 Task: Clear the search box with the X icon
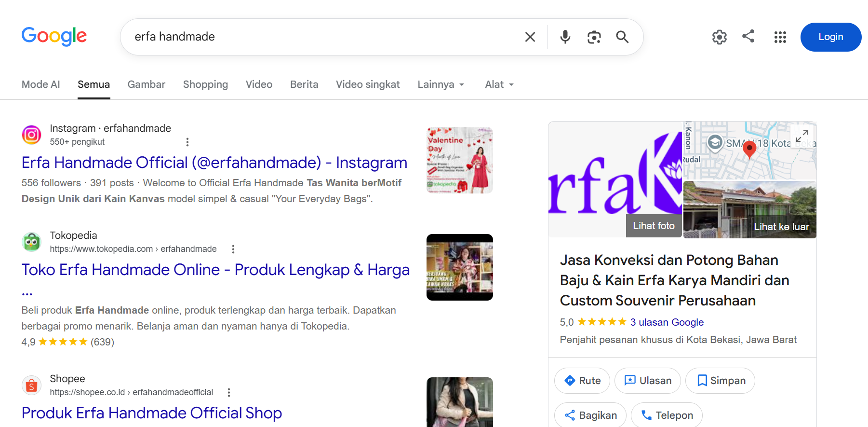pyautogui.click(x=530, y=37)
